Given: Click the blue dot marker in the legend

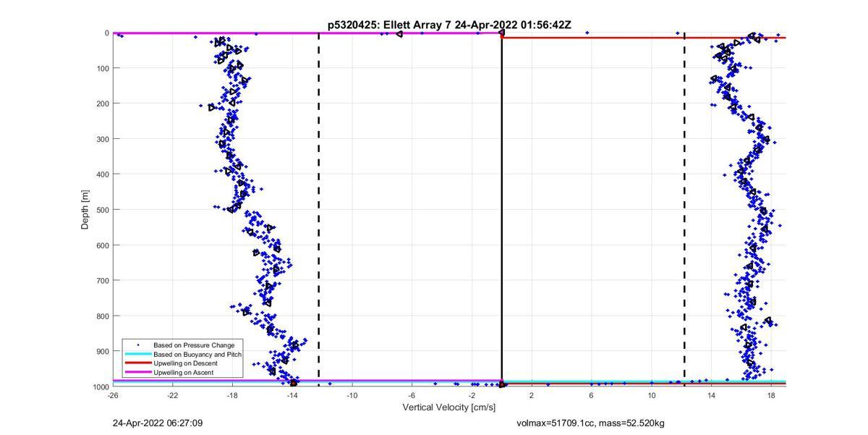Looking at the screenshot, I should (x=137, y=345).
